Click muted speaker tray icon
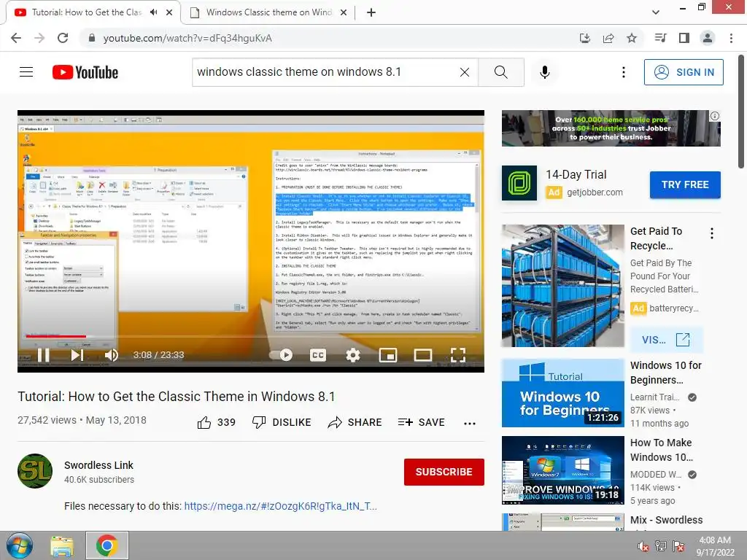The image size is (747, 560). tap(643, 546)
